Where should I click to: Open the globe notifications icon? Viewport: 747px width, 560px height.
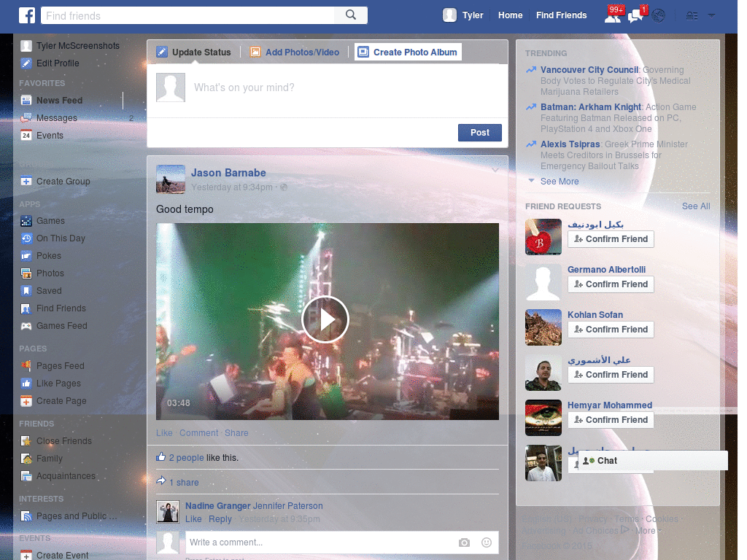click(x=659, y=16)
